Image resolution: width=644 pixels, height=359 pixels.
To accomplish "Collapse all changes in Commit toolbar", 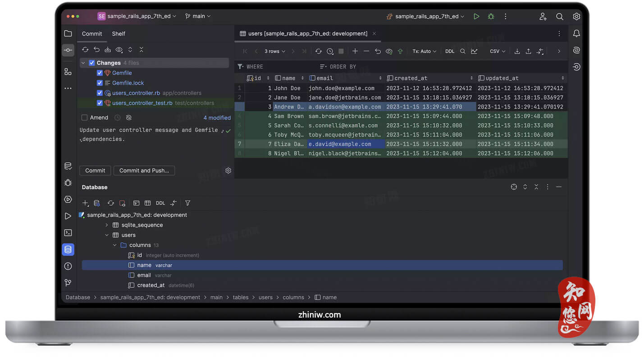I will (142, 50).
